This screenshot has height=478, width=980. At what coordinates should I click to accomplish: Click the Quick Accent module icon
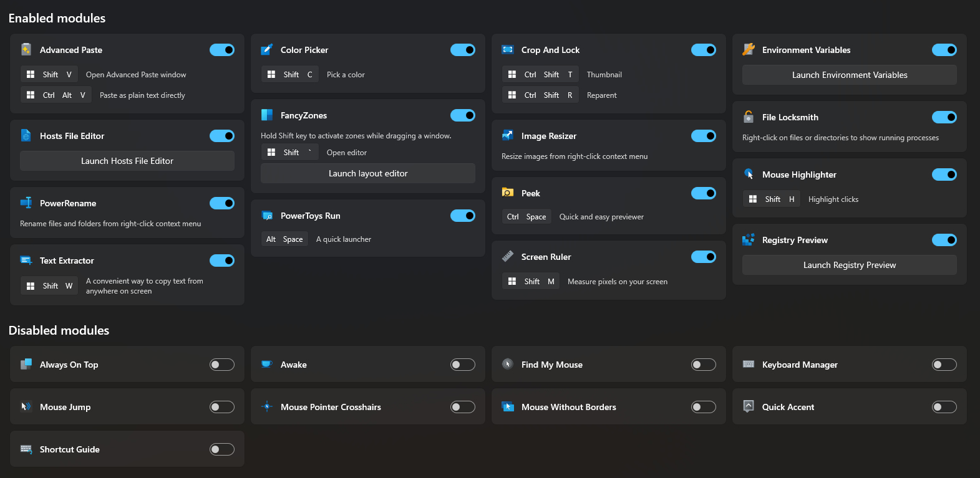point(749,407)
